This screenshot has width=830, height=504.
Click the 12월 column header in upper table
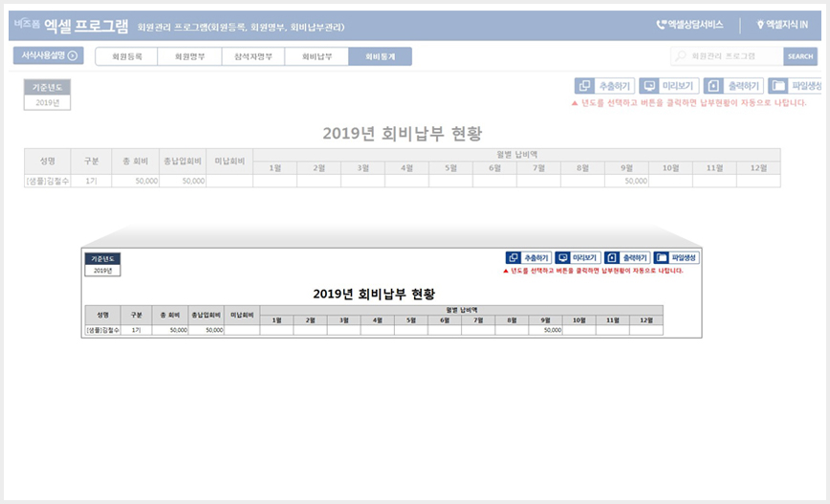click(758, 167)
